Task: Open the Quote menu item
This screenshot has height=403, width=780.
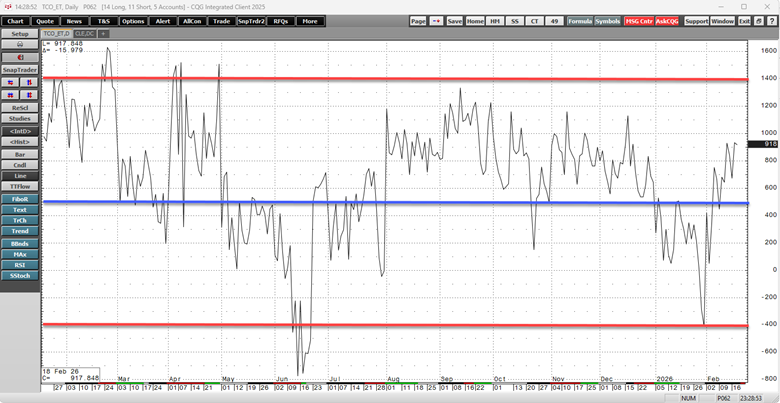Action: pos(45,21)
